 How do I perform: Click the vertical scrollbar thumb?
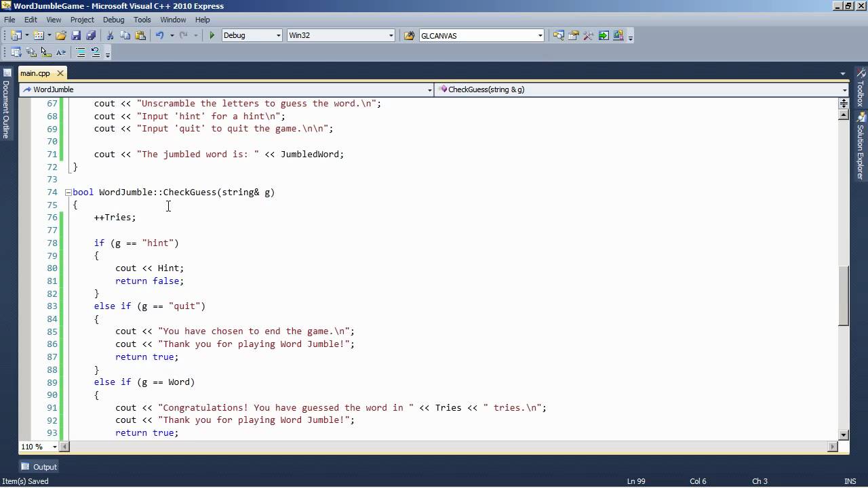pyautogui.click(x=844, y=296)
